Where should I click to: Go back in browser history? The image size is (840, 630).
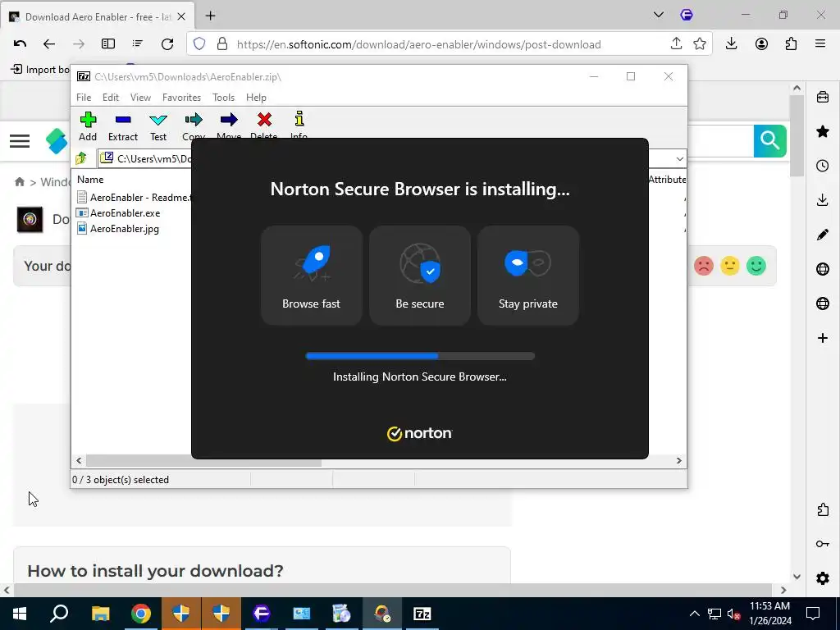(48, 44)
